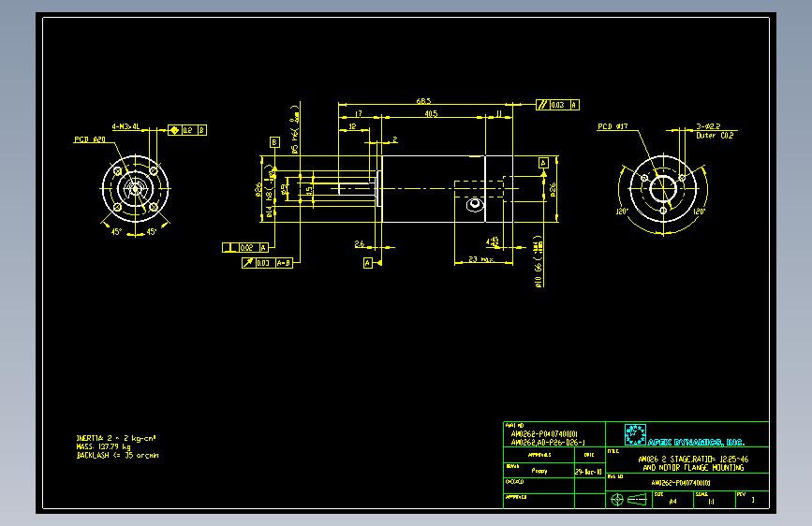Select the ø14 h8 pilot diameter dimension
Screen dimensions: 812x526
(270, 191)
